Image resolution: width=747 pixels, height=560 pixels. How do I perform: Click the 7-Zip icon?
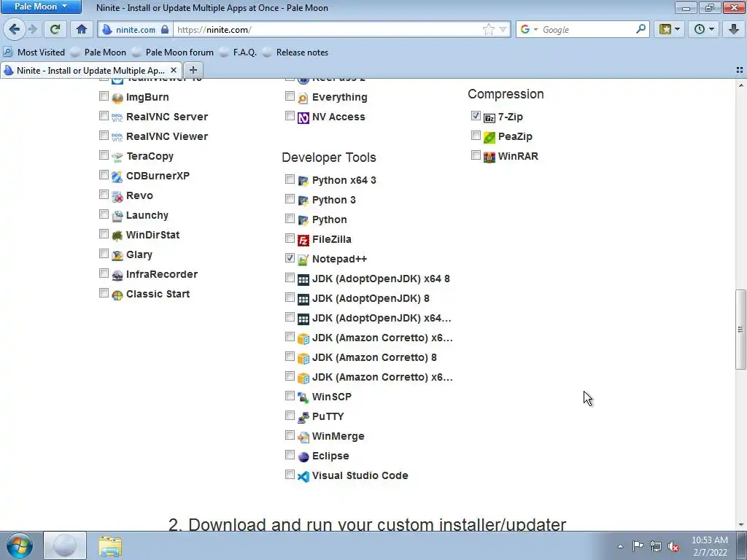[489, 117]
